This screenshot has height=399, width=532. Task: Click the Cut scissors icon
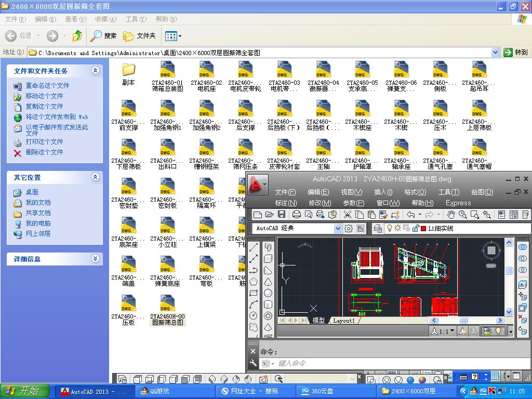click(x=347, y=215)
